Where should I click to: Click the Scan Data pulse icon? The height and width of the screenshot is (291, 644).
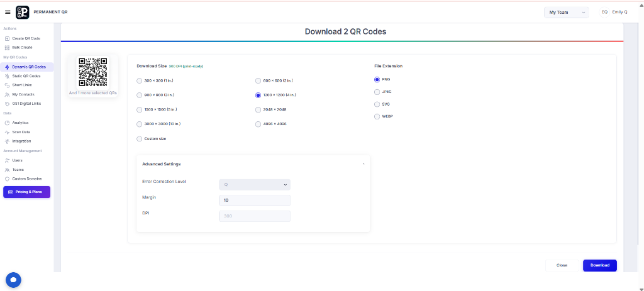coord(7,132)
